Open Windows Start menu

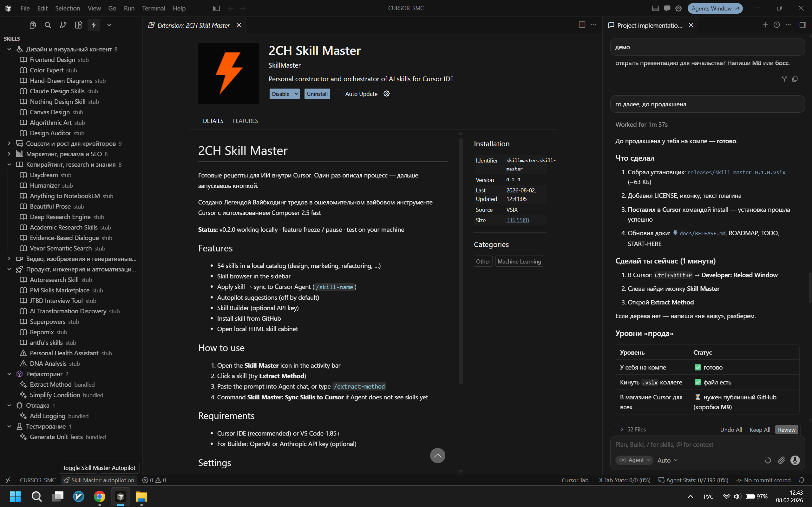tap(16, 496)
